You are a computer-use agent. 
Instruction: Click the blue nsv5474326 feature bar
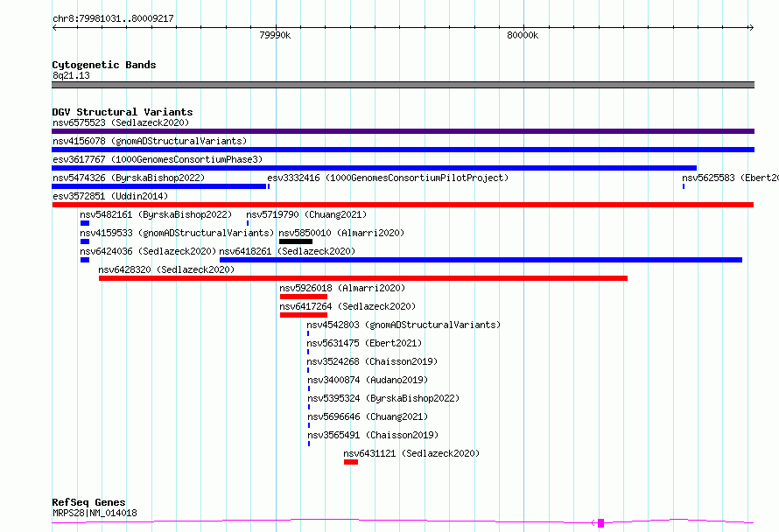[159, 186]
